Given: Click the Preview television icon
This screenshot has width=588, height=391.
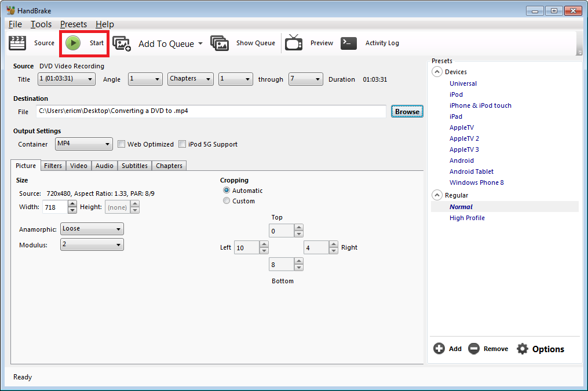Looking at the screenshot, I should [x=294, y=43].
